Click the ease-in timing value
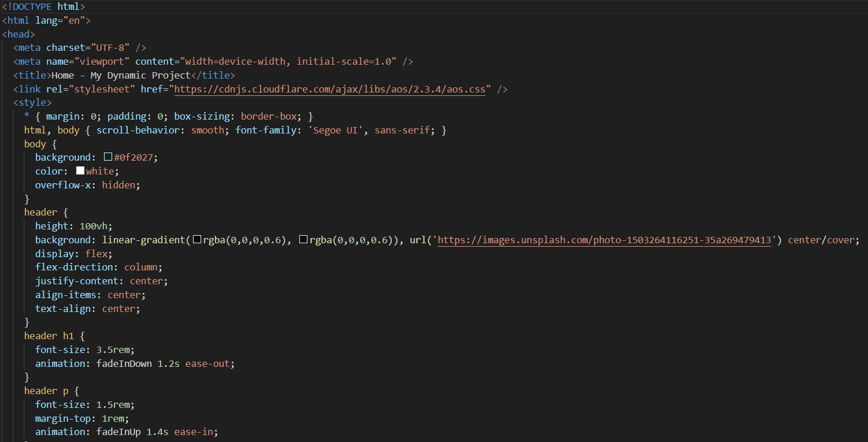Screen dimensions: 868x442 click(x=194, y=432)
